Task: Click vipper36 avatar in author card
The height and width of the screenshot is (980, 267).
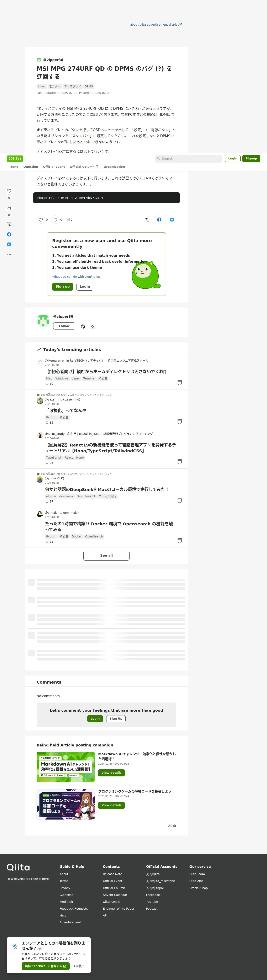Action: click(x=43, y=321)
